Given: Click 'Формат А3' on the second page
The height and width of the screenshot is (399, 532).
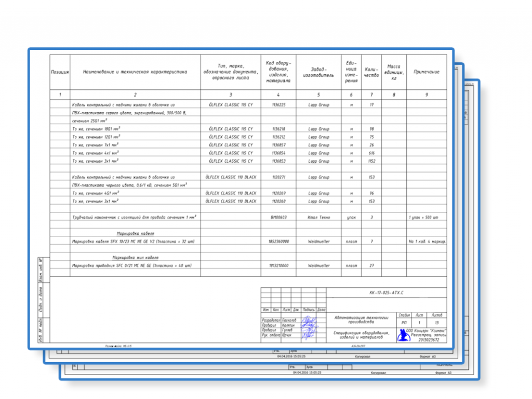Looking at the screenshot, I should tap(428, 356).
